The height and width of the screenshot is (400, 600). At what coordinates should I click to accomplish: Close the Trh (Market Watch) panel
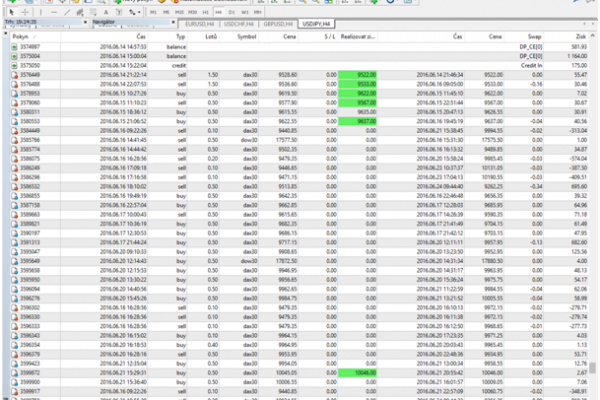point(85,22)
